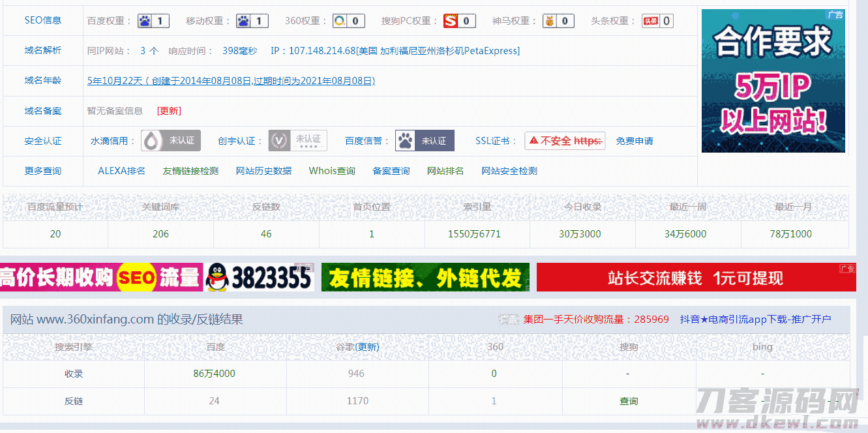Click the Toutiao weight (头条权重) icon
Screen dimensions: 868x433
click(x=650, y=20)
